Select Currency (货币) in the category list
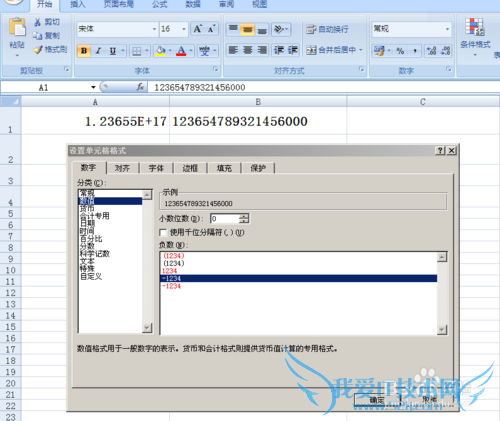 [87, 208]
